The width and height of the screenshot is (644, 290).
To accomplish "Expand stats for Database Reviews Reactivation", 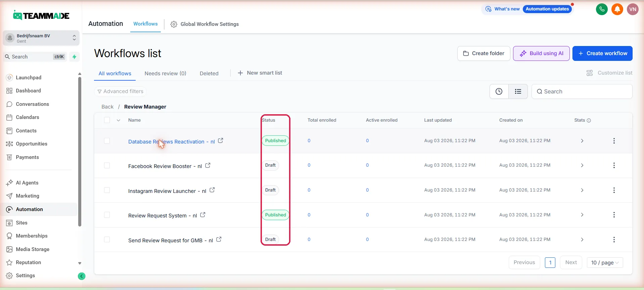I will point(582,141).
